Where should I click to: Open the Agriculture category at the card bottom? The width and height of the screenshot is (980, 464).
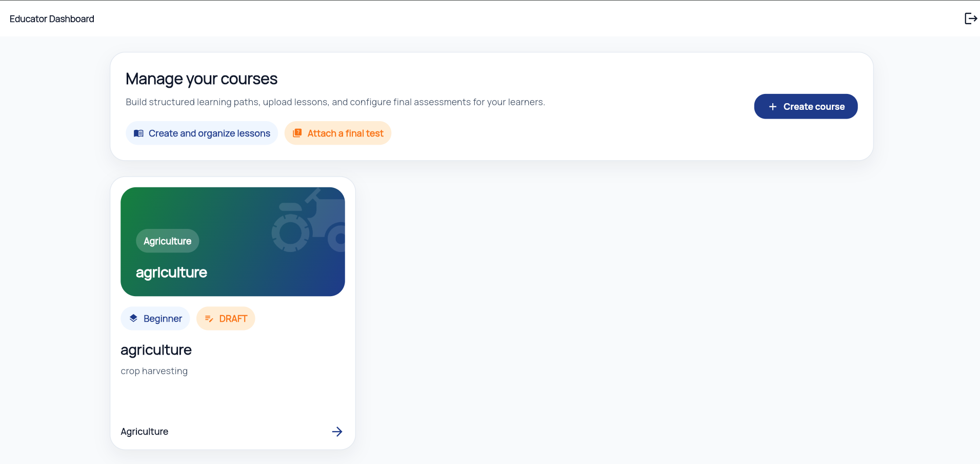[x=144, y=431]
